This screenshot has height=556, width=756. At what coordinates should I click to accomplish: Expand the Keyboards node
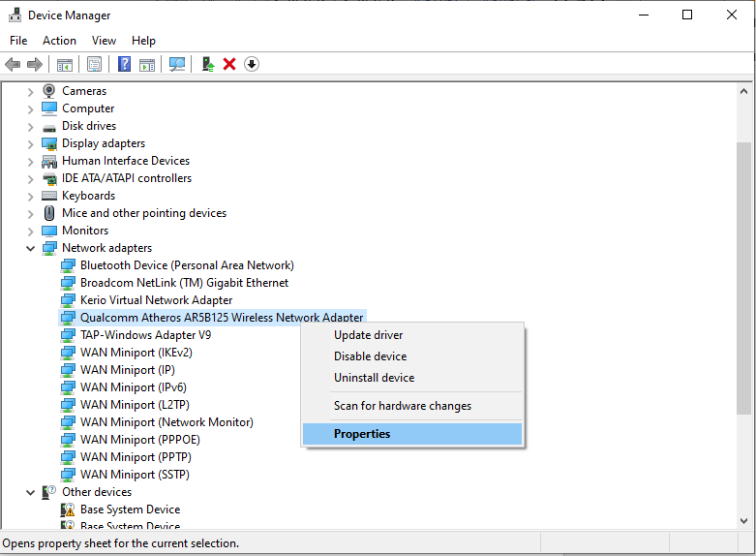click(x=30, y=197)
